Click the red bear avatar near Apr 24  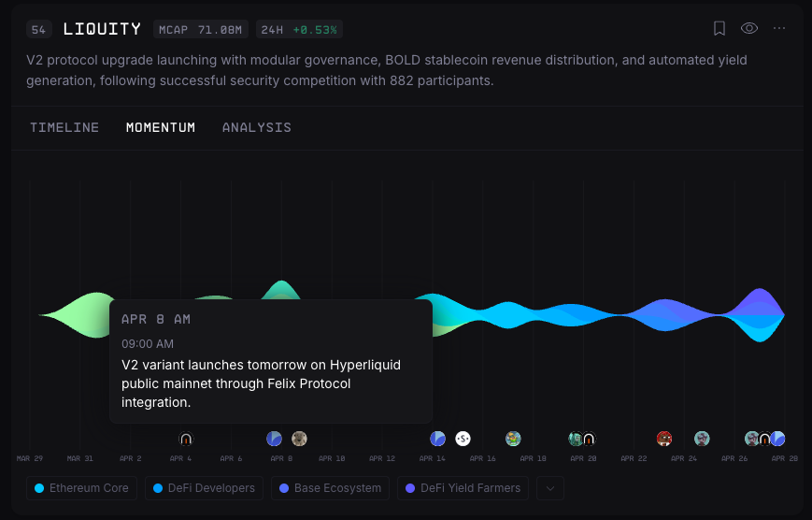(664, 439)
